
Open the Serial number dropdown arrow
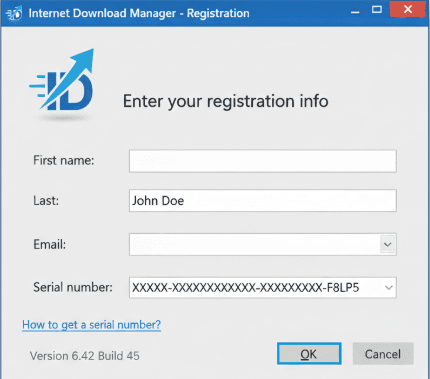[388, 288]
